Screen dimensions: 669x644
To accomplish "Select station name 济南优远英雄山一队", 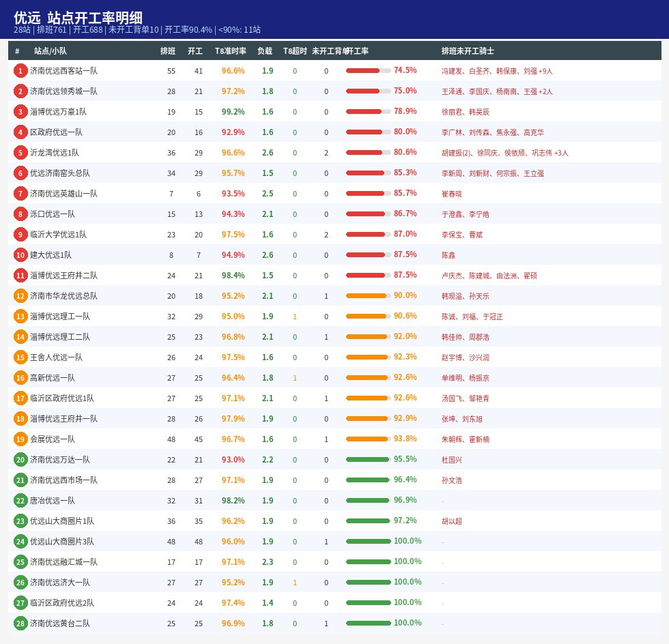I will tap(63, 194).
